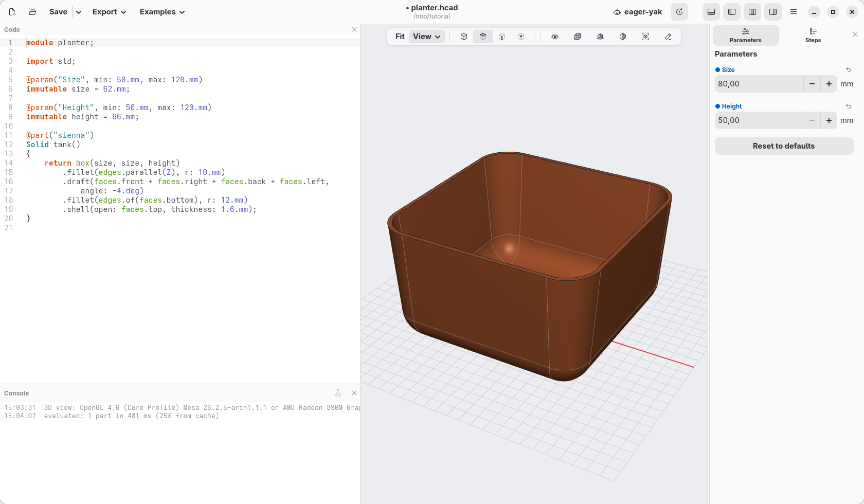Close the Console panel

click(354, 393)
